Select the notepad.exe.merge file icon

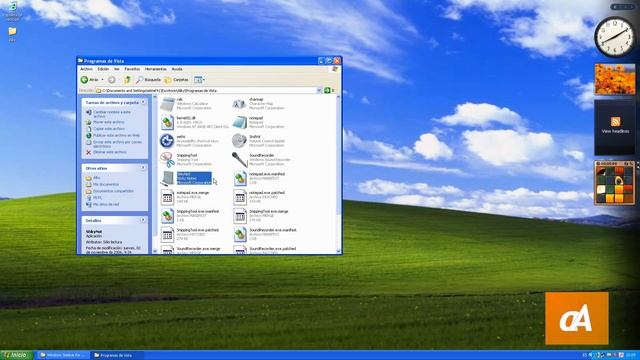pyautogui.click(x=167, y=197)
